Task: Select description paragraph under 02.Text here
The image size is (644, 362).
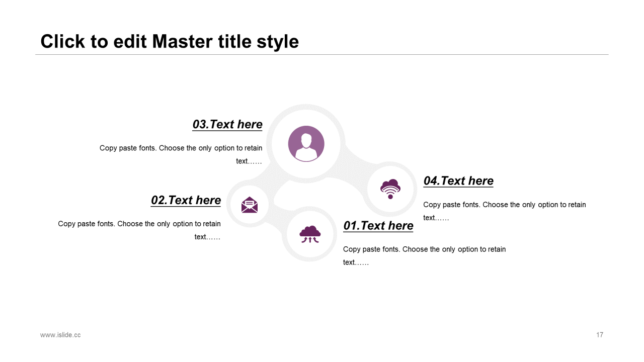Action: click(x=139, y=230)
